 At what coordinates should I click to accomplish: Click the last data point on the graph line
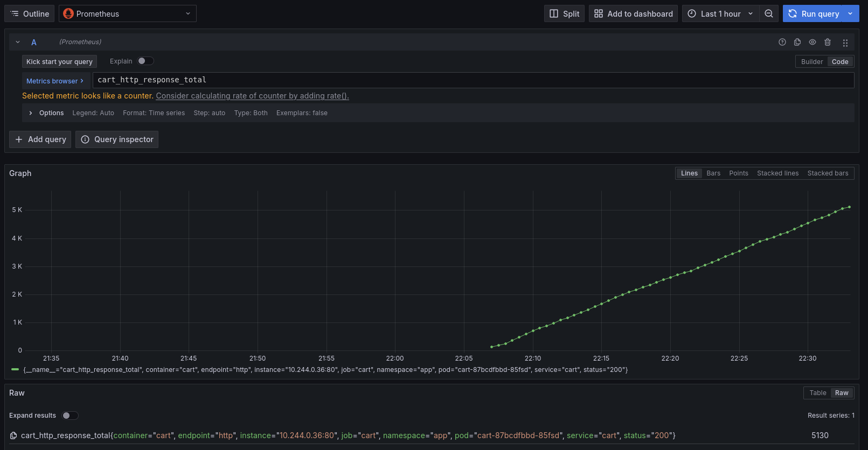coord(849,207)
